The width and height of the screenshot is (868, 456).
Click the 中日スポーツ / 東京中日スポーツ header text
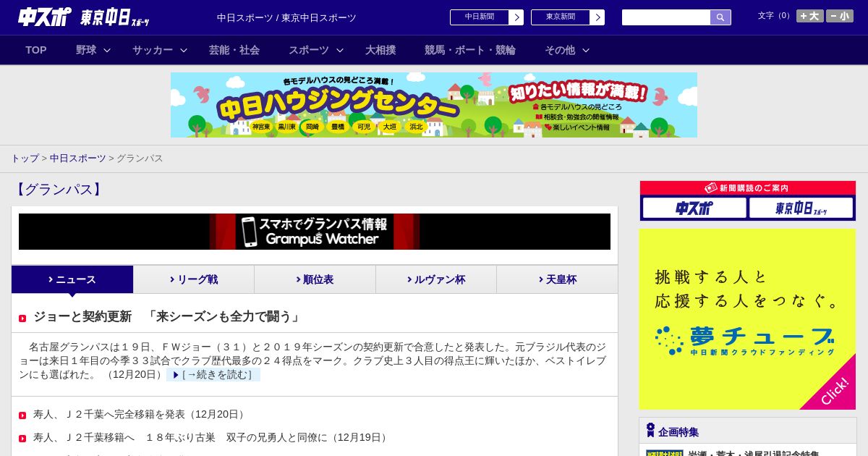[286, 18]
